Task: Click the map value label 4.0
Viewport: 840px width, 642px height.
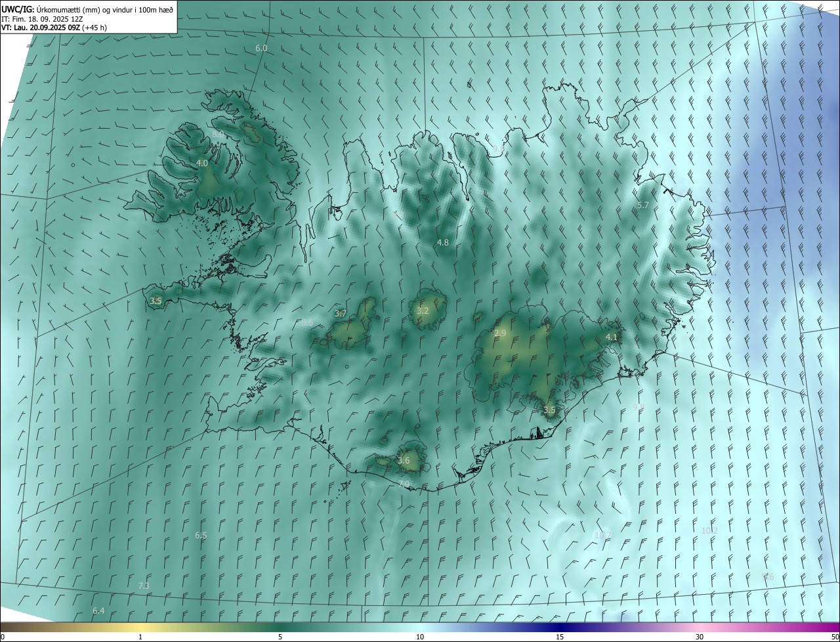Action: click(202, 163)
